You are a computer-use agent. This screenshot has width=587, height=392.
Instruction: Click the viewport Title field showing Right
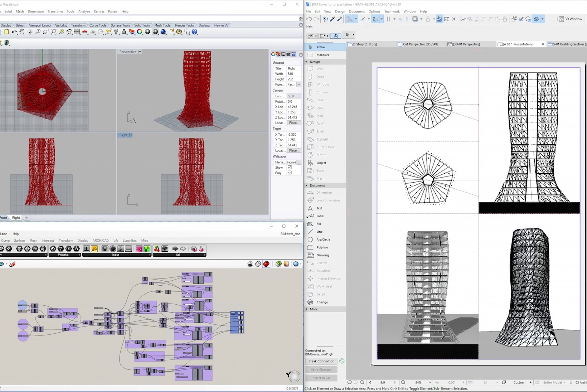tap(293, 68)
